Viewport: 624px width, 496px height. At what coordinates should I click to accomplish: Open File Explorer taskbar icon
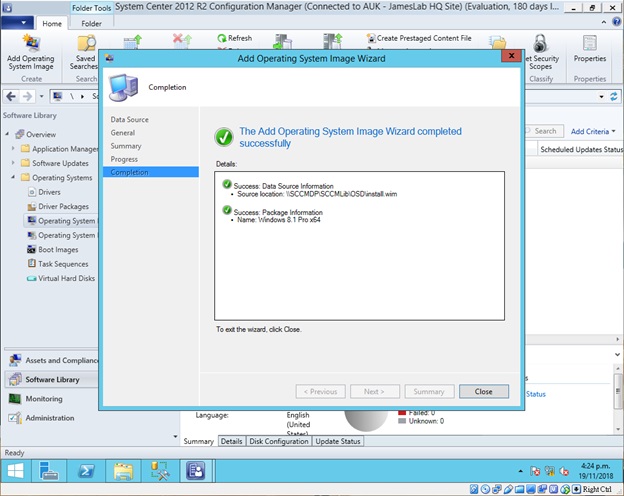click(x=123, y=471)
